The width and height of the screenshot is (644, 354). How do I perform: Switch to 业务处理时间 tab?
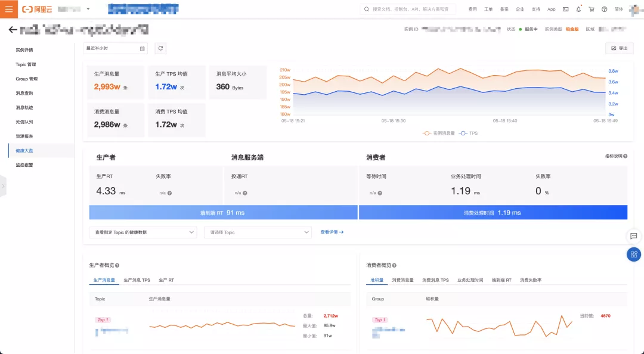pyautogui.click(x=470, y=280)
